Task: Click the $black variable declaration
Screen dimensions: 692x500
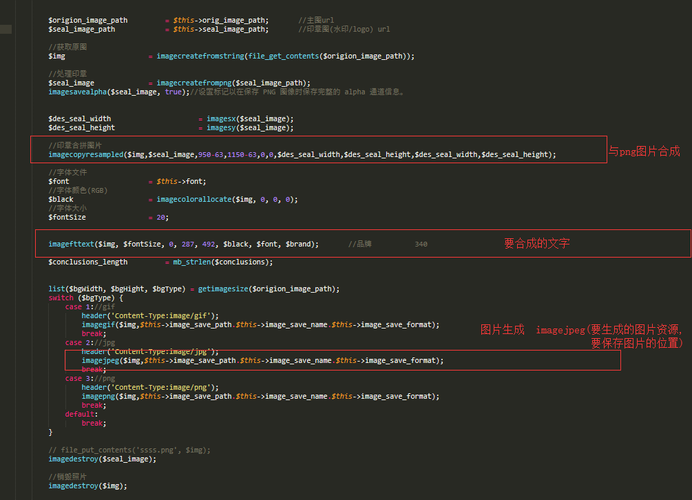Action: pyautogui.click(x=61, y=199)
